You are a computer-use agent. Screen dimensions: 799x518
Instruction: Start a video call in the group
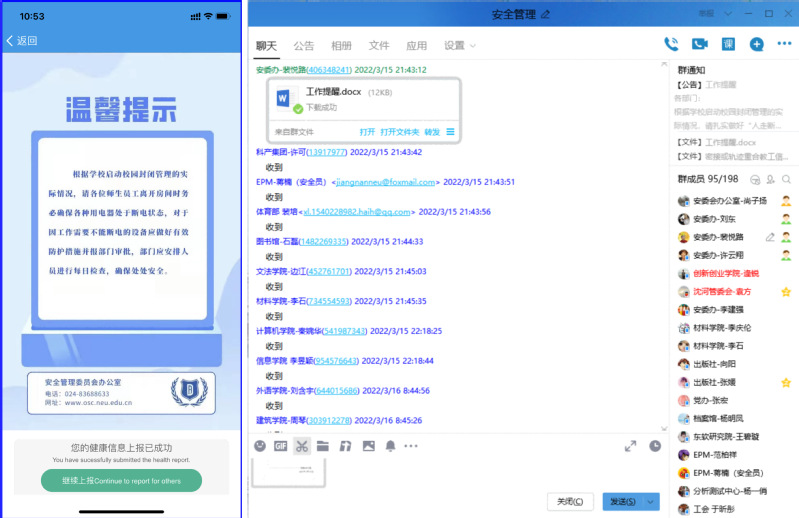700,44
